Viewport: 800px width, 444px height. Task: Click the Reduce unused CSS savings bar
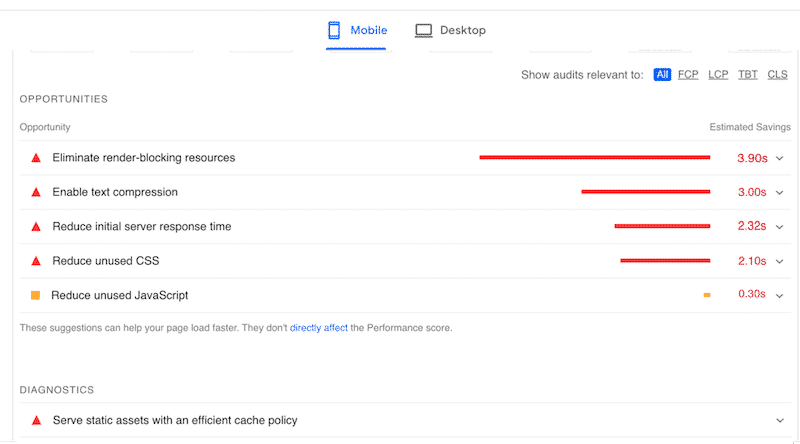pos(665,261)
